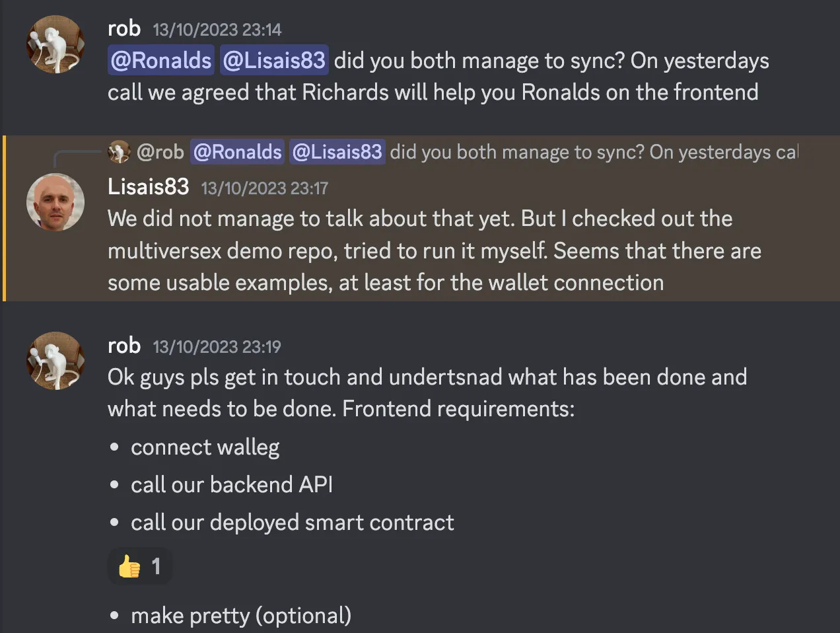Click the @rob mention in the reply preview
The width and height of the screenshot is (840, 633).
160,151
